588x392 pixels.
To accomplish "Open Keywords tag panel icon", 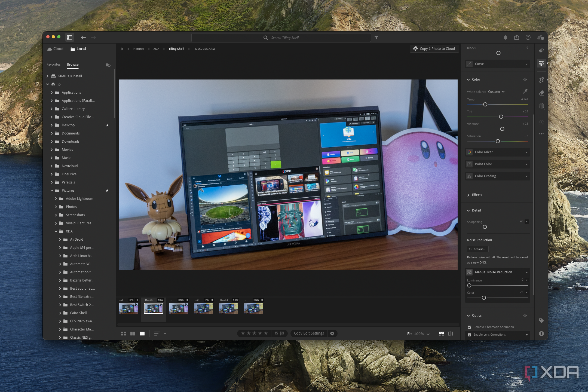I will tap(541, 320).
